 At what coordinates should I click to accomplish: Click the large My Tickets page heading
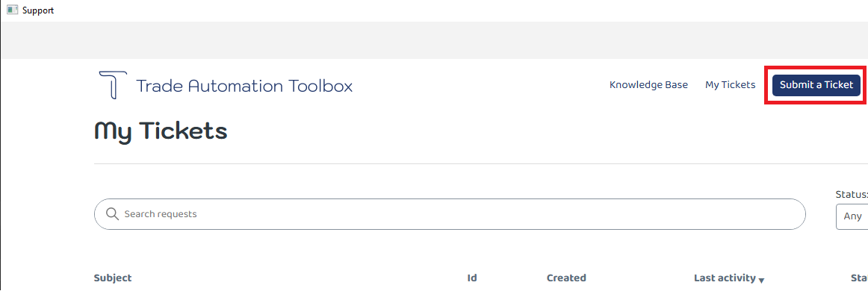point(161,131)
